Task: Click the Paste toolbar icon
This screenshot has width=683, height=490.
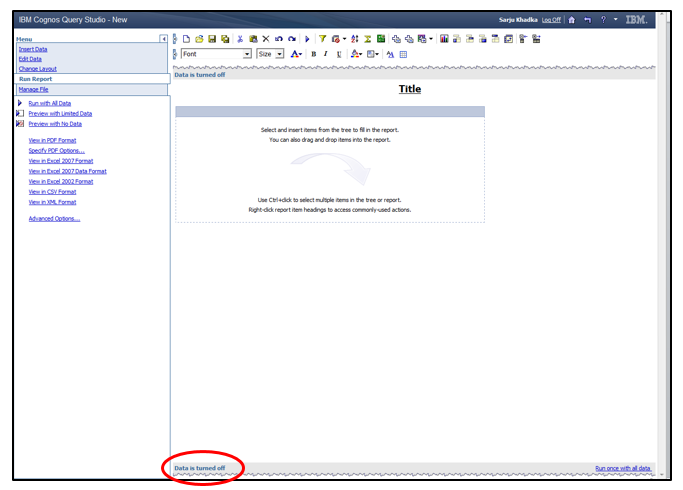Action: [x=253, y=39]
